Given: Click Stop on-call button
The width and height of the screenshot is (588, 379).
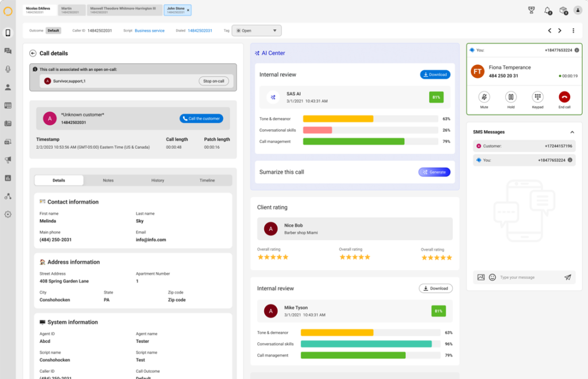Looking at the screenshot, I should pos(214,81).
